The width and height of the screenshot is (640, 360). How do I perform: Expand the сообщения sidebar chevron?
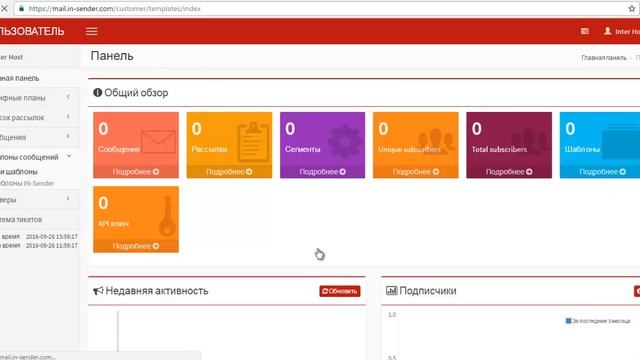click(x=68, y=136)
